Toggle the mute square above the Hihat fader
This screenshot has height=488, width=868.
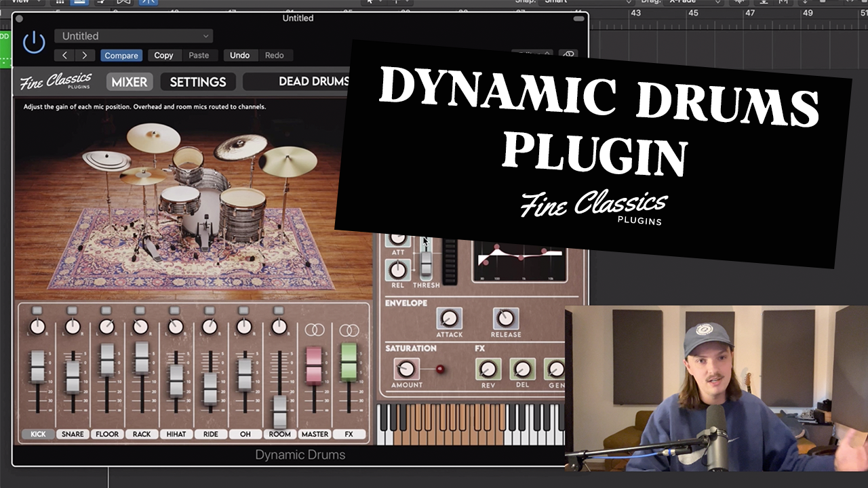[175, 309]
